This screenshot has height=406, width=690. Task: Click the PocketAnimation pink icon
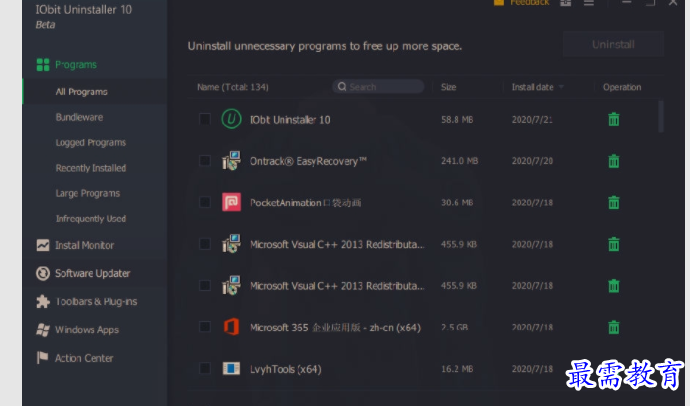point(231,202)
